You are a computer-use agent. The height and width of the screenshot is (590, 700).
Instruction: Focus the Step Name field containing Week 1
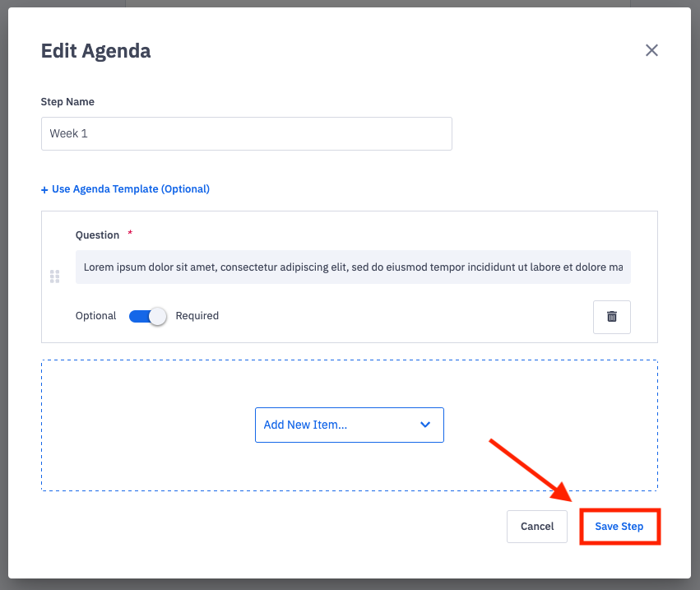point(246,133)
